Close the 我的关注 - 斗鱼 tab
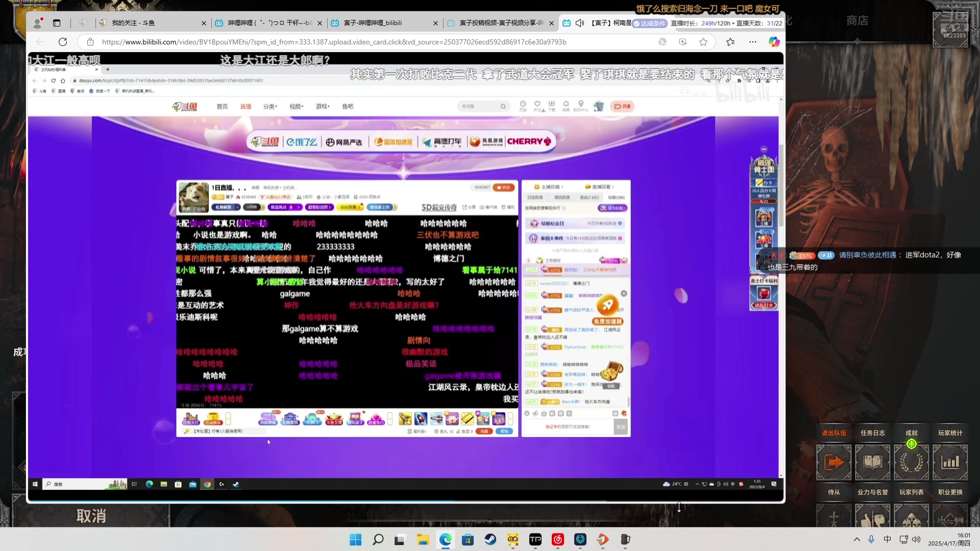The height and width of the screenshot is (551, 980). [204, 23]
